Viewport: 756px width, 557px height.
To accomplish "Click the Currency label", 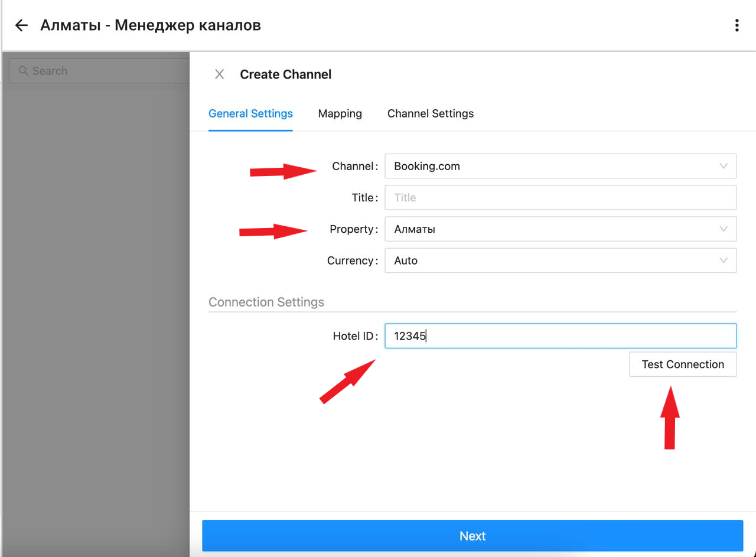I will click(353, 260).
